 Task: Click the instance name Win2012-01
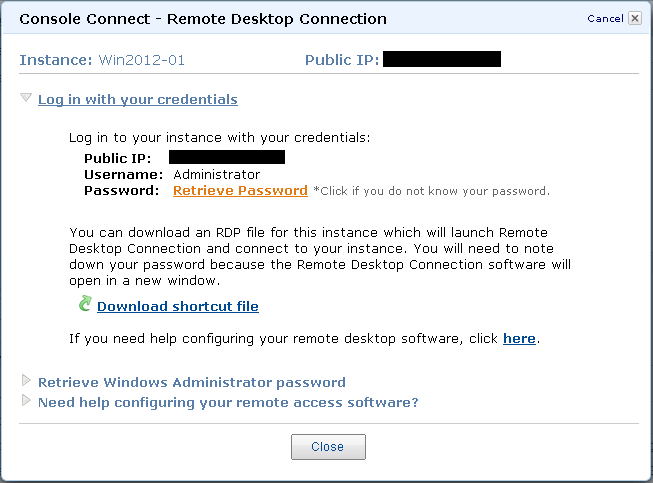(x=141, y=60)
